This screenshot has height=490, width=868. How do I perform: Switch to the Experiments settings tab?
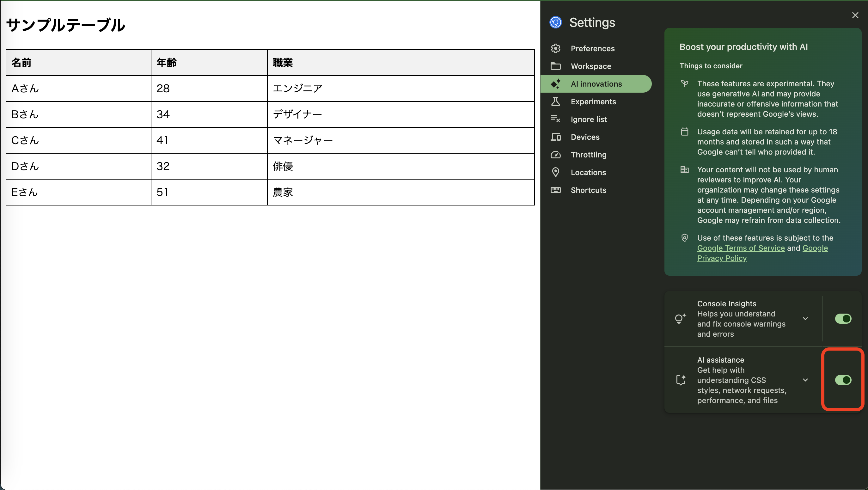[x=593, y=101]
